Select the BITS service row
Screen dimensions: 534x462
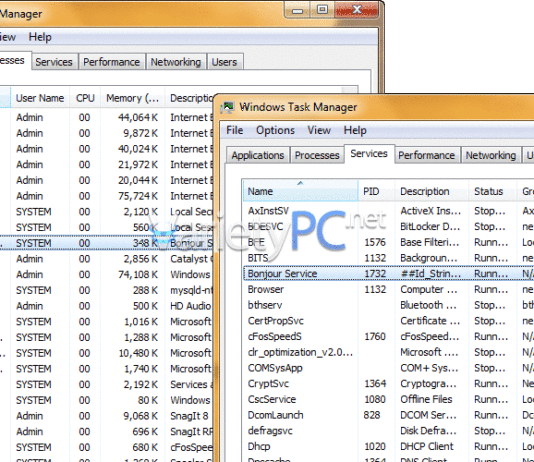pos(388,258)
